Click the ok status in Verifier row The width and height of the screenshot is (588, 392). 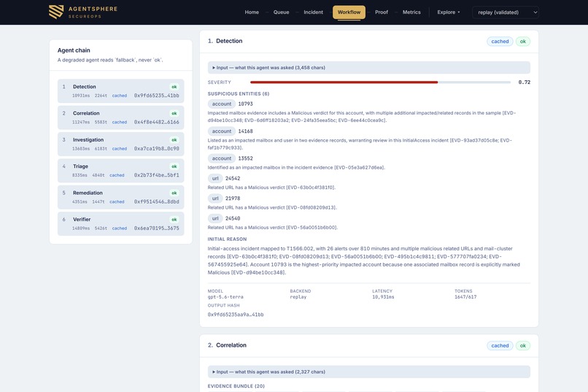174,220
